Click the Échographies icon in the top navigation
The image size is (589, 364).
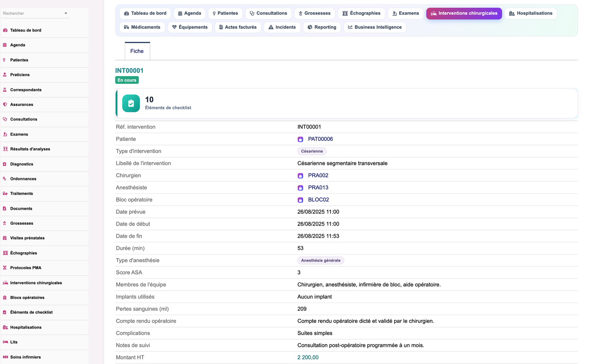coord(345,13)
